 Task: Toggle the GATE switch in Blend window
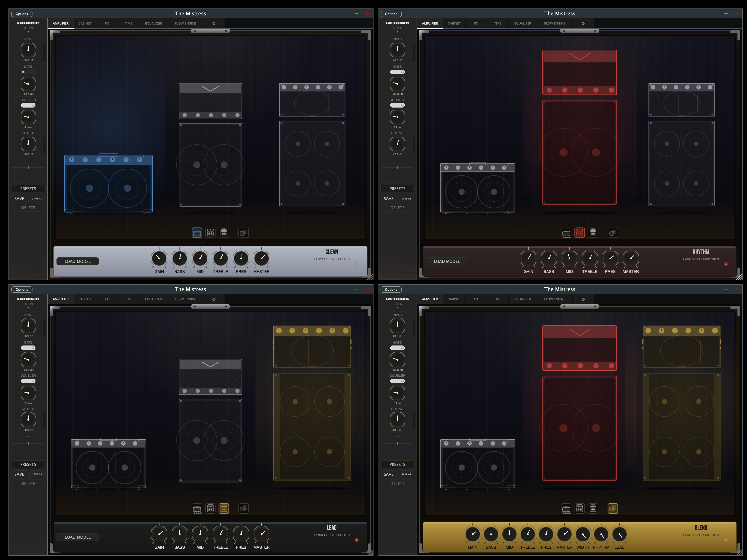click(x=398, y=348)
